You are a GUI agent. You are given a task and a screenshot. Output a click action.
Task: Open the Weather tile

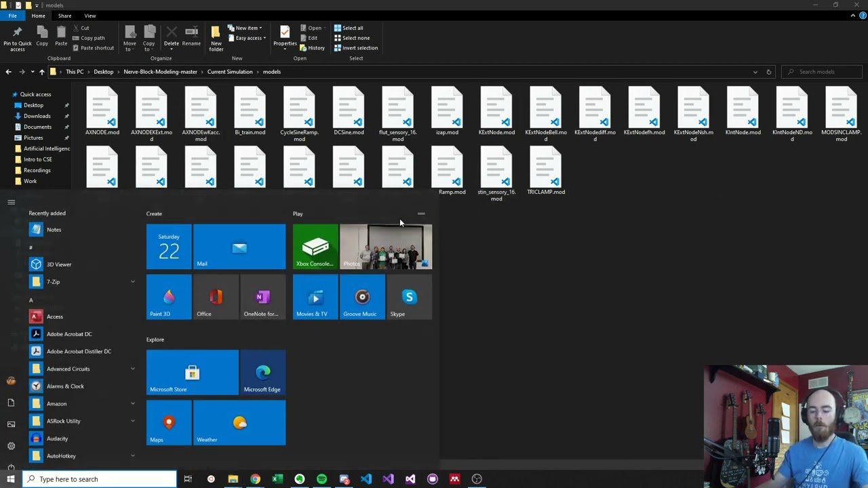[x=239, y=423]
